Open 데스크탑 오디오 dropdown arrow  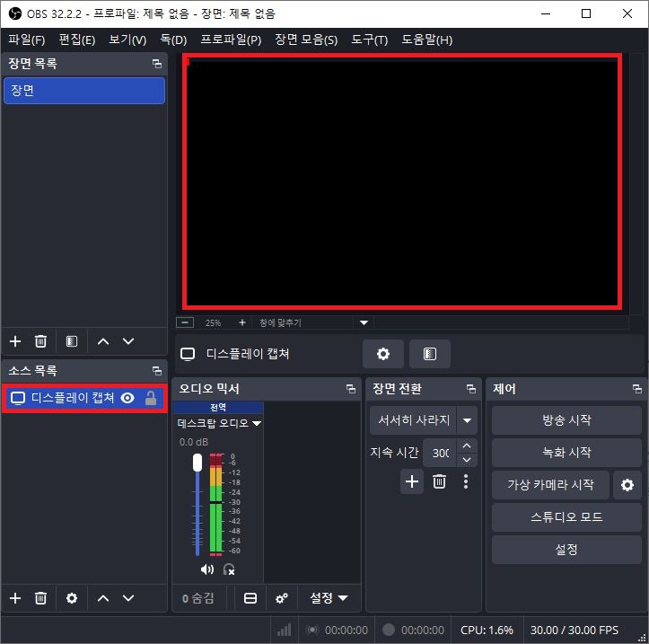(x=257, y=423)
